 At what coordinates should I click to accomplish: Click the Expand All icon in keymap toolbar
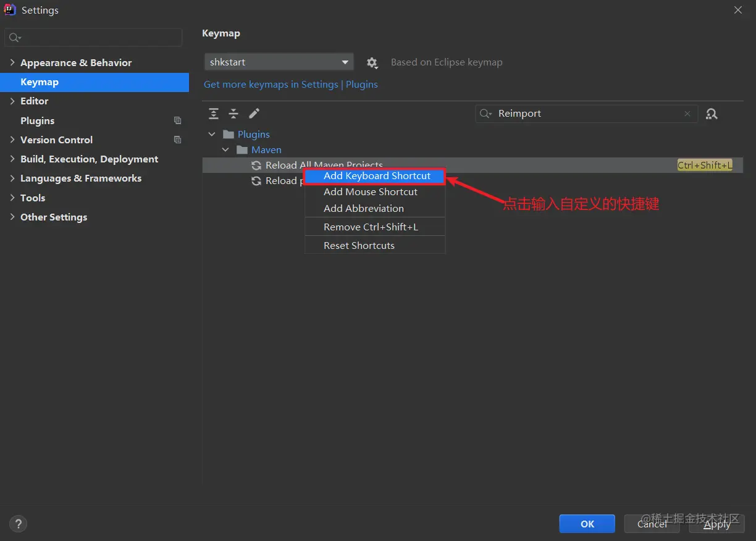point(214,114)
